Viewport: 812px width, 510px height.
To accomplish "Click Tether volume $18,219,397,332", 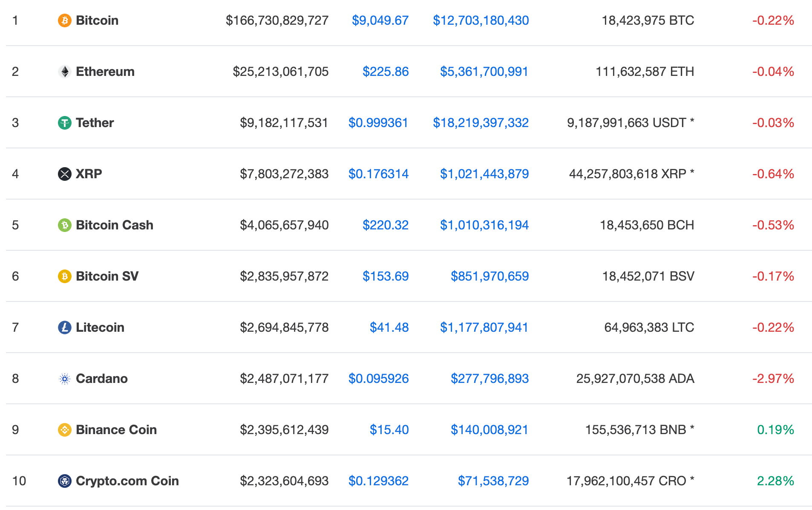I will (481, 123).
